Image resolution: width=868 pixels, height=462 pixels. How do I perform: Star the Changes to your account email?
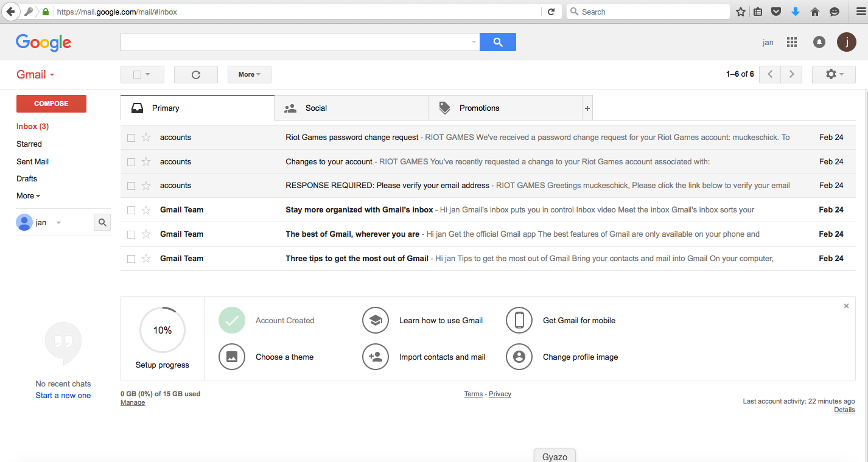click(x=146, y=162)
